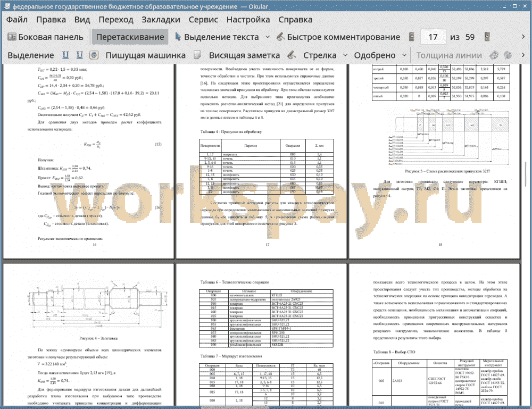Go to next page with the down arrow icon
The image size is (532, 409).
487,37
